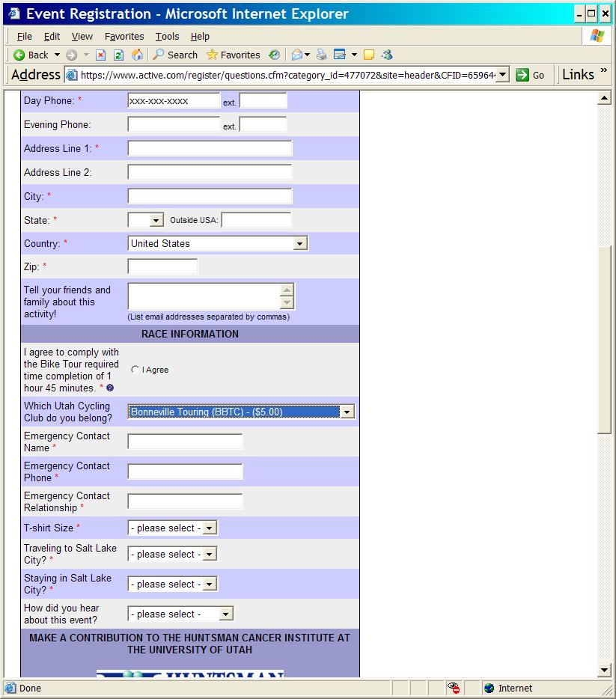The width and height of the screenshot is (616, 699).
Task: Click the Go button next to address
Action: [530, 75]
